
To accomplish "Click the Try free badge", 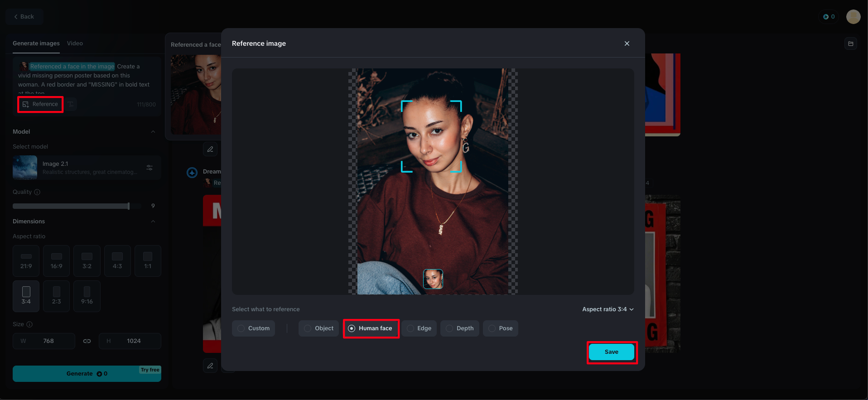I will (x=150, y=370).
